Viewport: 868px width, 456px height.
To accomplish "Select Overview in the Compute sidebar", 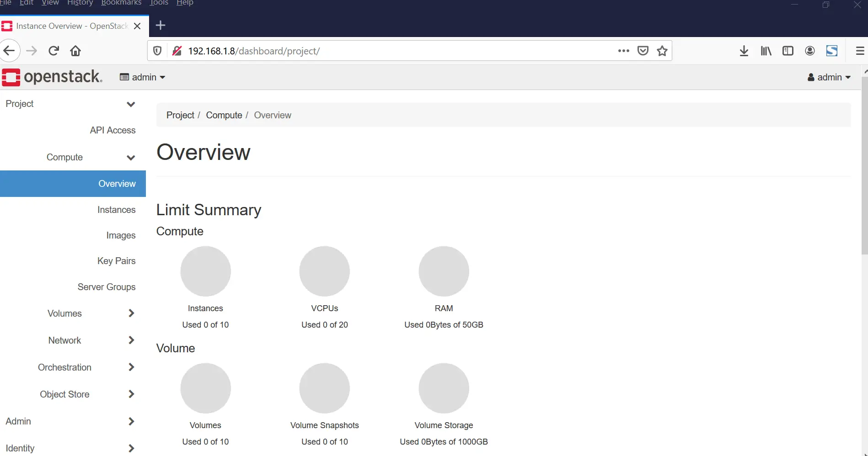I will click(x=73, y=184).
